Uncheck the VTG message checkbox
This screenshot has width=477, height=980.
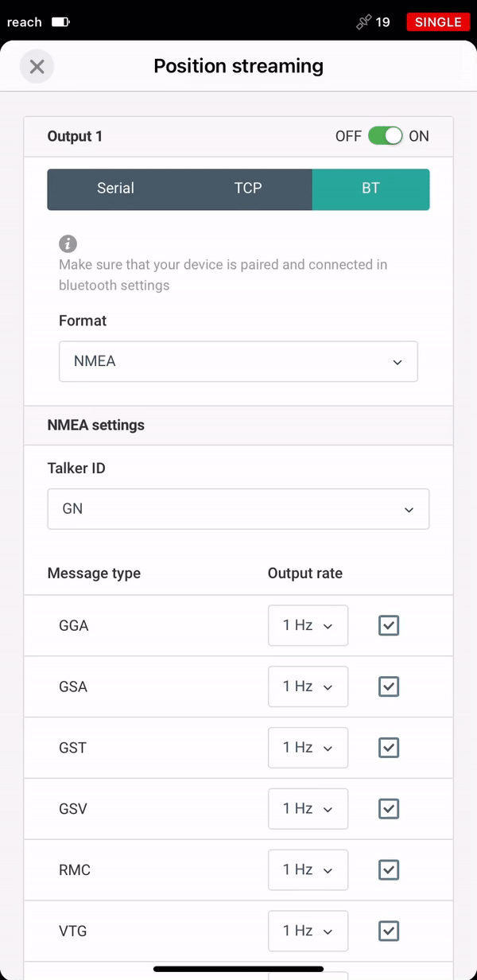point(389,931)
